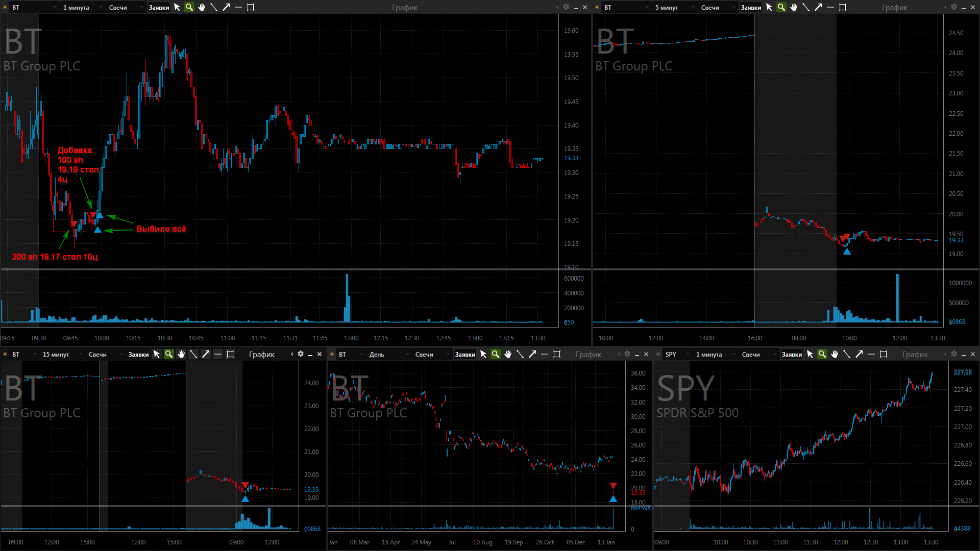
Task: Click current price label 19.33 on 1-minute chart axis
Action: (x=571, y=158)
